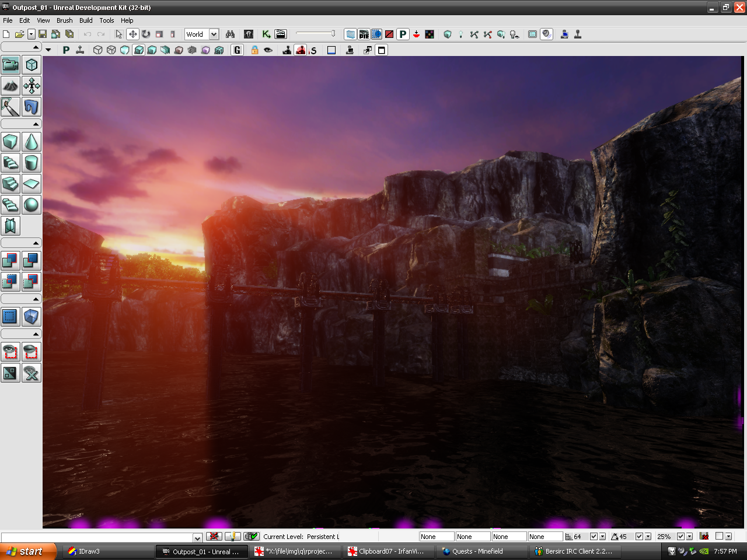Select the sphere brush builder
Image resolution: width=747 pixels, height=560 pixels.
tap(32, 205)
